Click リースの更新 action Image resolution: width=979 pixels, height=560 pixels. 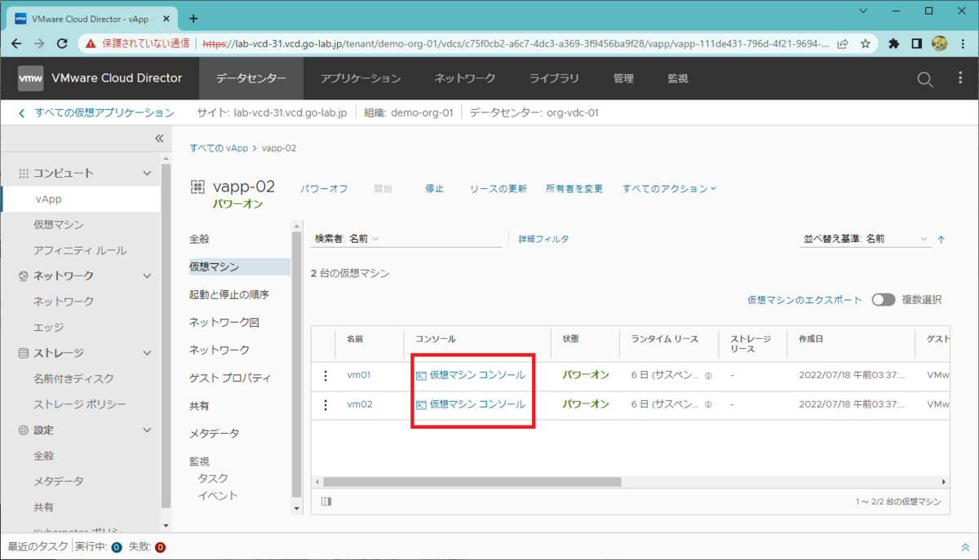point(498,188)
